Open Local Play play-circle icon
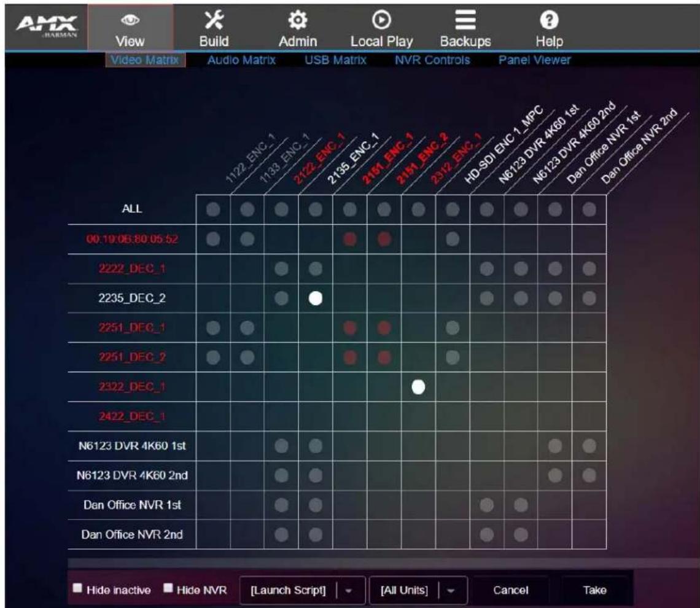The height and width of the screenshot is (608, 700). point(381,20)
